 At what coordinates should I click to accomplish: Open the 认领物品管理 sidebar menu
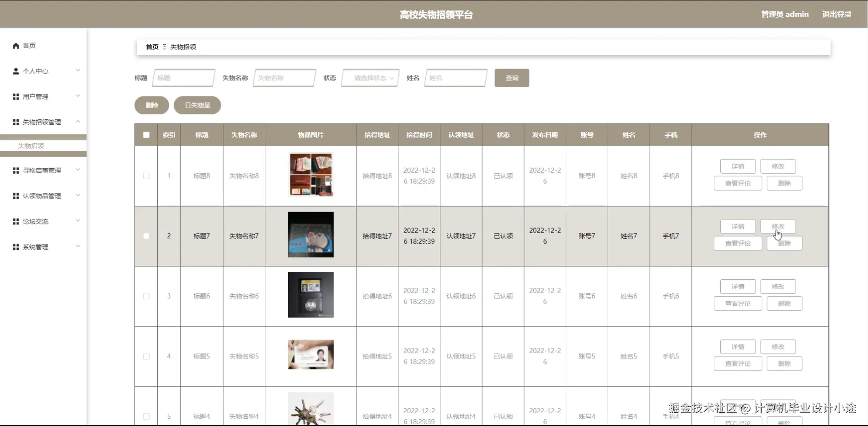(43, 196)
